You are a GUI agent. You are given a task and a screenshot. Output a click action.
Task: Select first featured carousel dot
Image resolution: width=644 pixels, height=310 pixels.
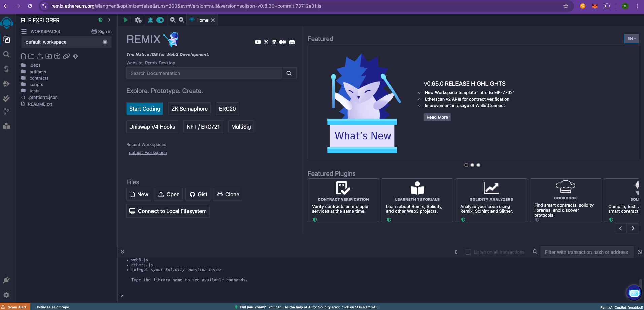[466, 165]
